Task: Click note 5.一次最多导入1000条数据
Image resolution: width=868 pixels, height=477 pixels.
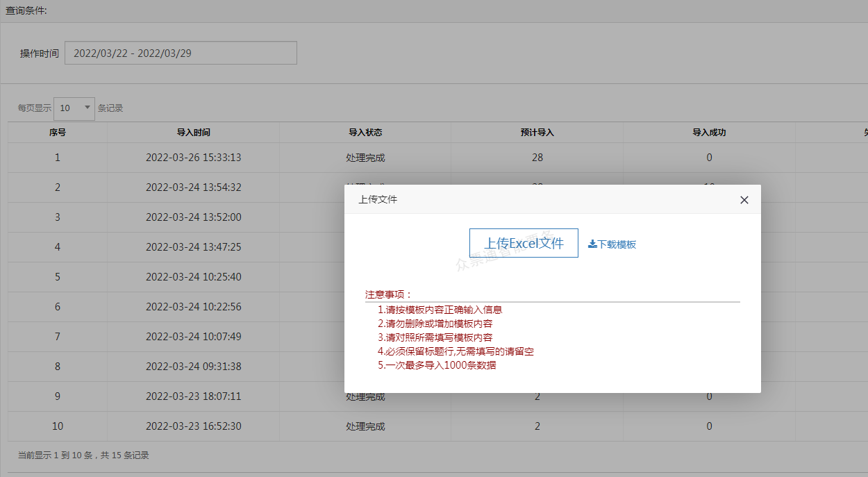Action: coord(437,365)
